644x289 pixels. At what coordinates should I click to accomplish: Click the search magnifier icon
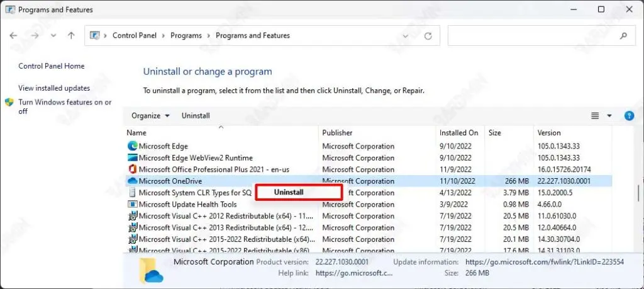[x=623, y=36]
